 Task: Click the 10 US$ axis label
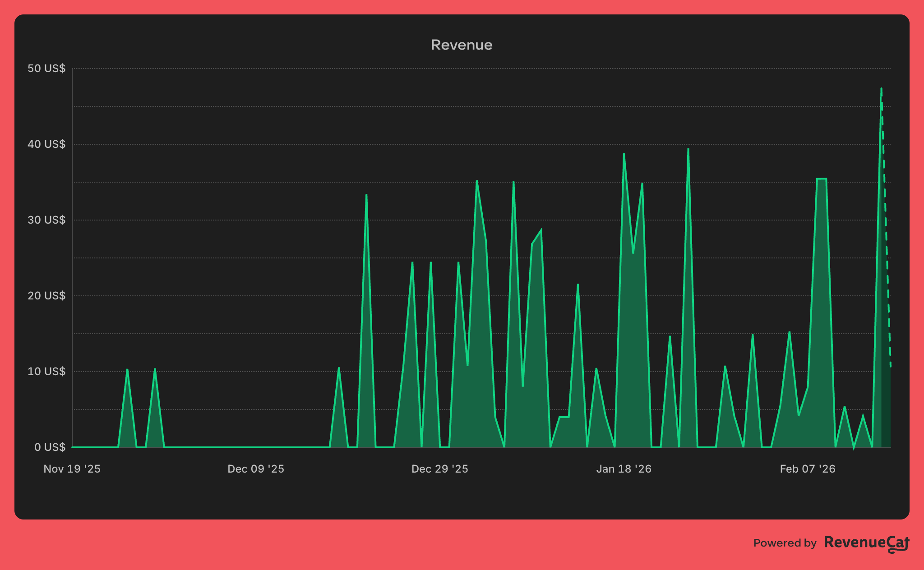(46, 372)
